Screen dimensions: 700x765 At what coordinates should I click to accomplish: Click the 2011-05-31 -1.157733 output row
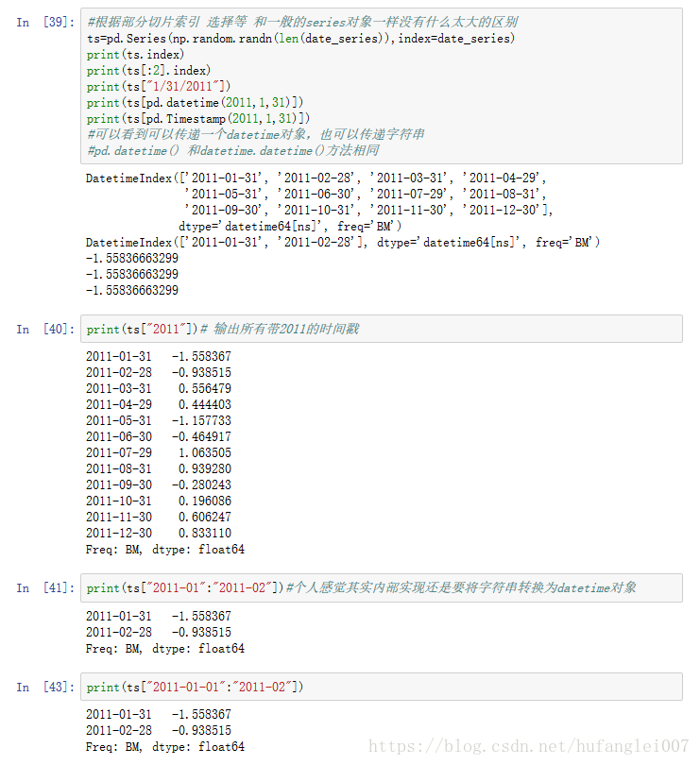(158, 421)
